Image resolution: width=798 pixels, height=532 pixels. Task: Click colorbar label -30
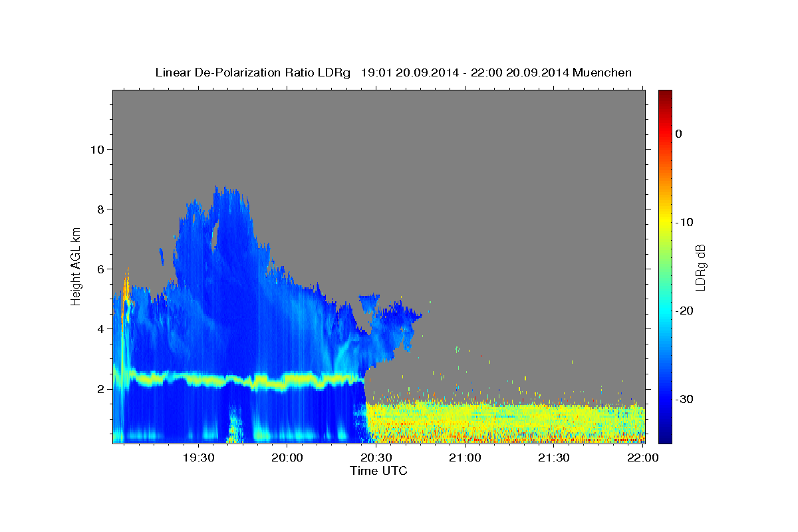[685, 399]
